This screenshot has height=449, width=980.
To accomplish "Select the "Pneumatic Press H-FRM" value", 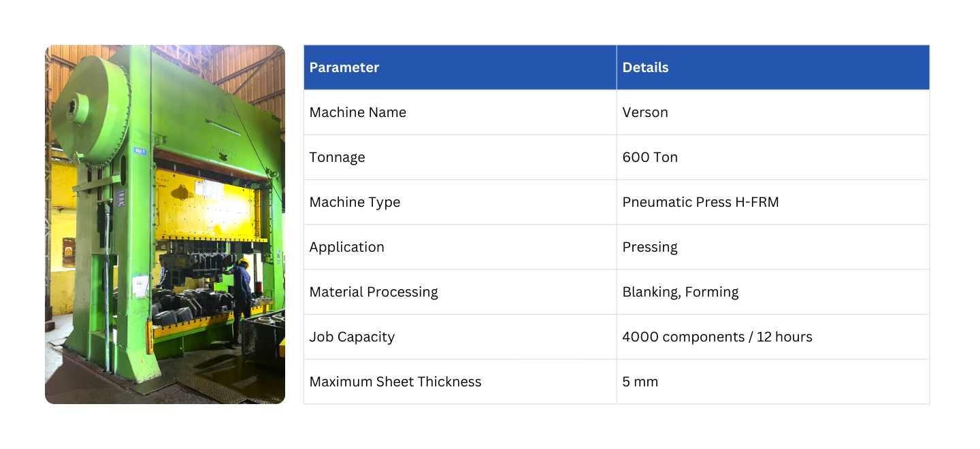I will point(700,202).
